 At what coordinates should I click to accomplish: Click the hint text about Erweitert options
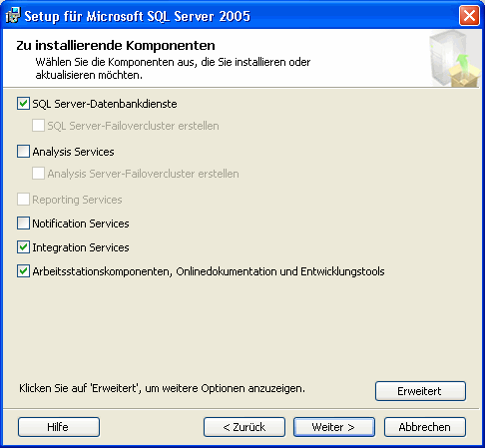162,388
